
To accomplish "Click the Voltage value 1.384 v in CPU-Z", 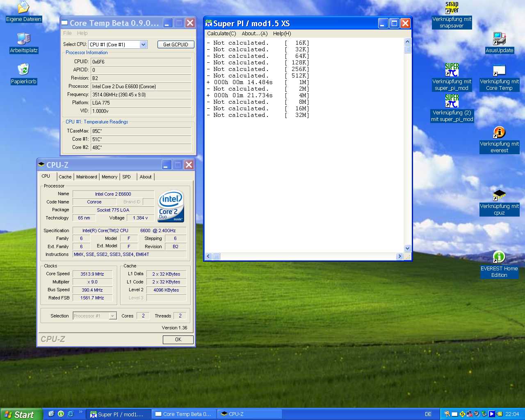I will (140, 218).
